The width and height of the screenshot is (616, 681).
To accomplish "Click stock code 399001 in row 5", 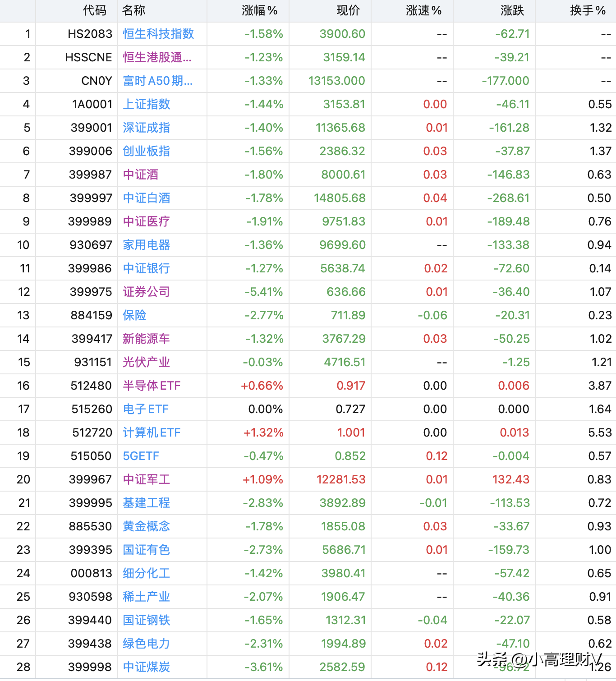I will (92, 128).
